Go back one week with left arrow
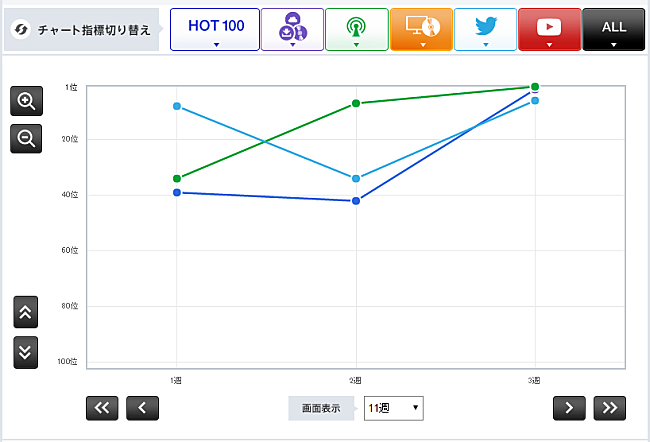 tap(143, 407)
